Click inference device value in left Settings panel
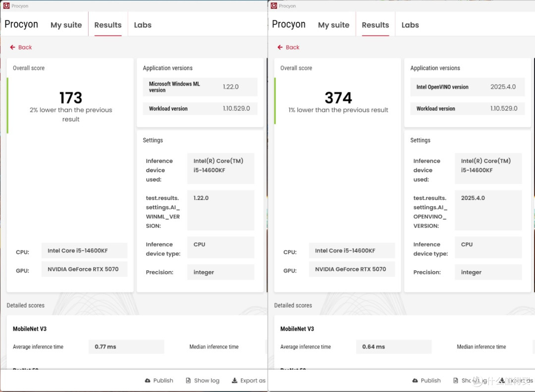 coord(221,168)
